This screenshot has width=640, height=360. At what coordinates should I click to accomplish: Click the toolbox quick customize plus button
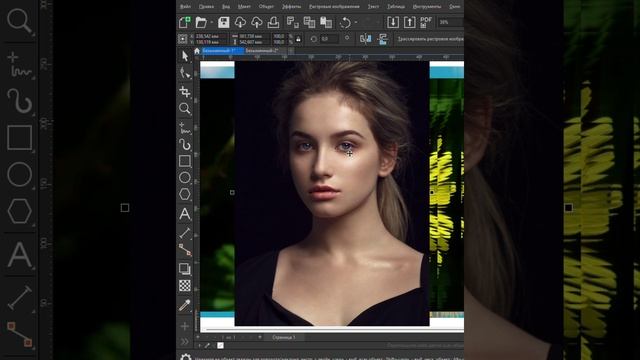point(185,326)
